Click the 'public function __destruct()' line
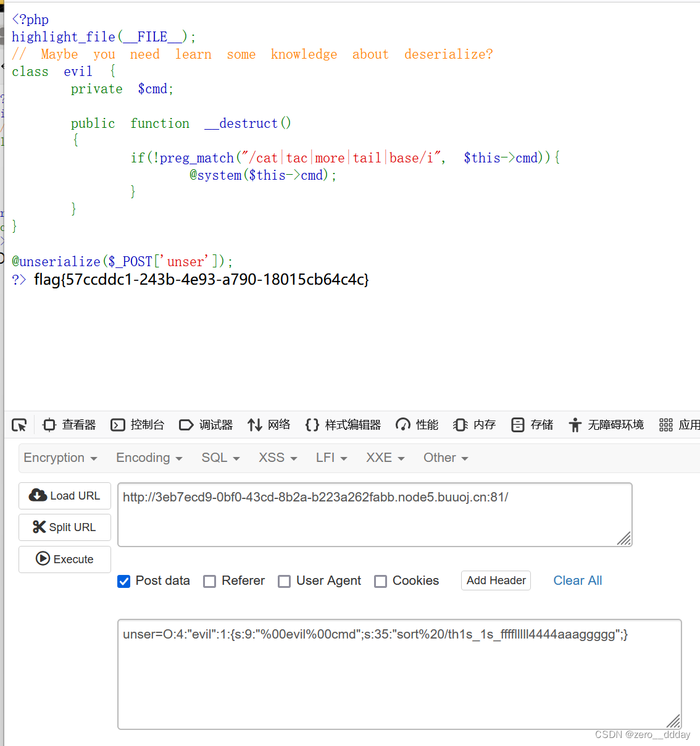Image resolution: width=700 pixels, height=746 pixels. coord(181,124)
